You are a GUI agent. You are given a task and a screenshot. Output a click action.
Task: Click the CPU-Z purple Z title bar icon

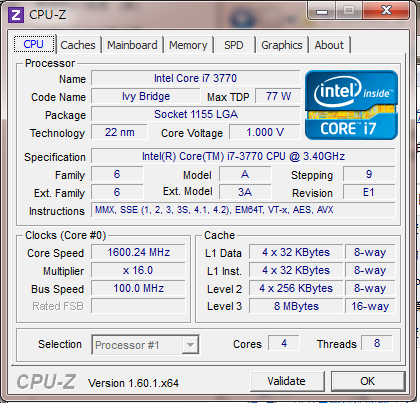[16, 15]
